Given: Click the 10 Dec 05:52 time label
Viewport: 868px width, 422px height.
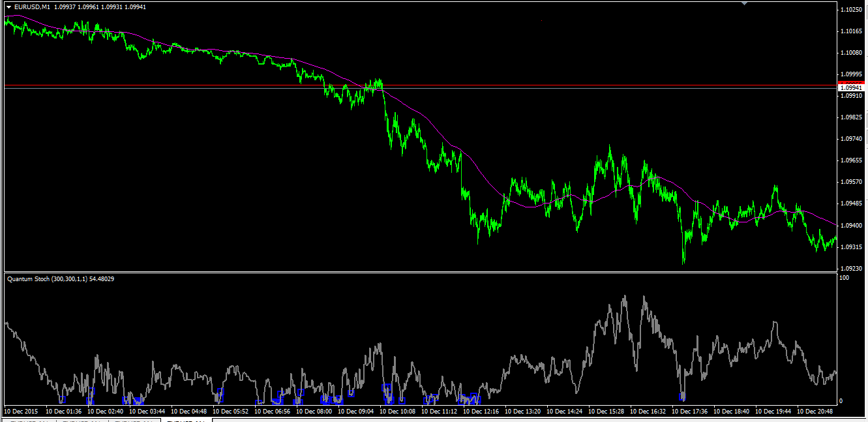Looking at the screenshot, I should [x=231, y=412].
